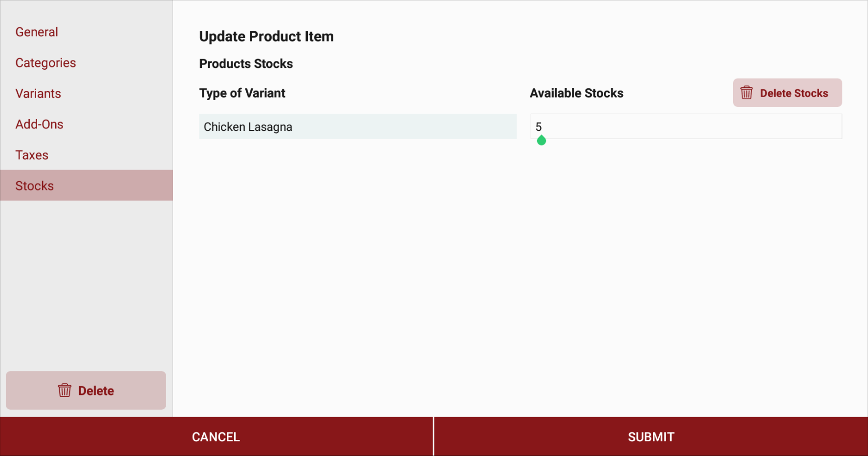The height and width of the screenshot is (456, 868).
Task: Select the Taxes section
Action: (x=32, y=155)
